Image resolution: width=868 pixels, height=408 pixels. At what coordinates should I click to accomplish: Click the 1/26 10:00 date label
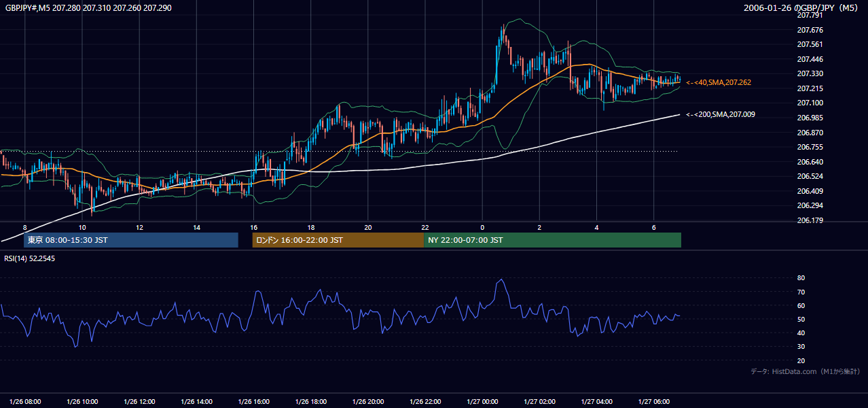pyautogui.click(x=82, y=401)
